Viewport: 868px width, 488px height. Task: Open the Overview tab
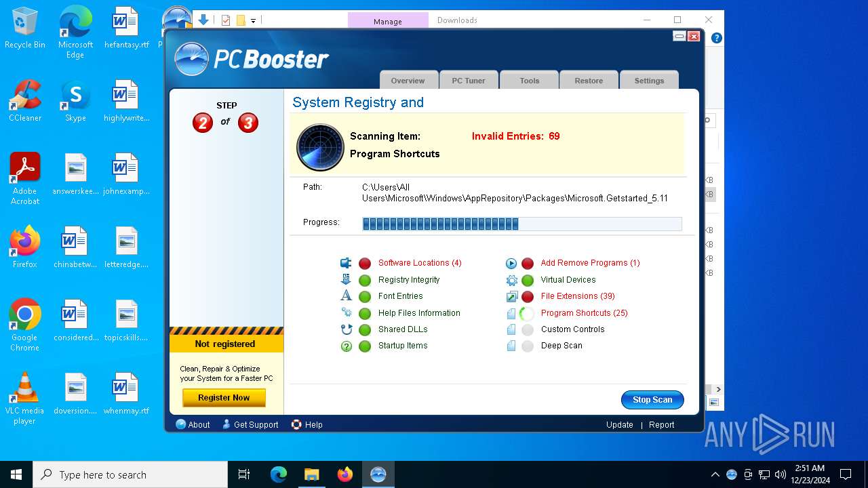coord(408,80)
